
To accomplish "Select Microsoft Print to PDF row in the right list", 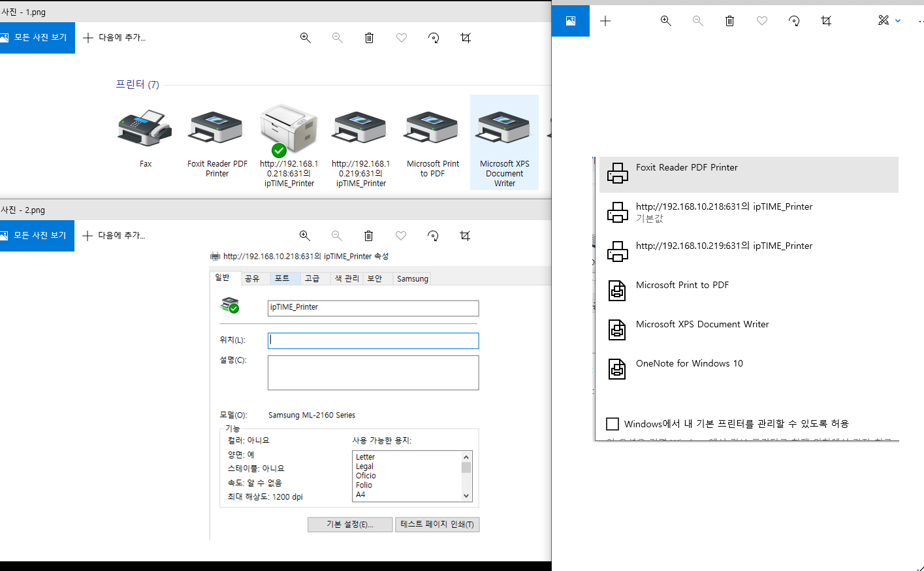I will pos(749,291).
